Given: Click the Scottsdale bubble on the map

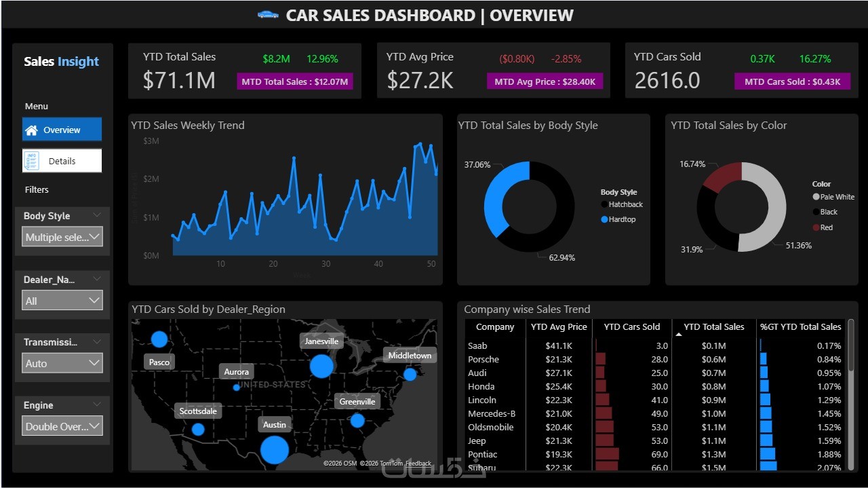Looking at the screenshot, I should tap(198, 429).
